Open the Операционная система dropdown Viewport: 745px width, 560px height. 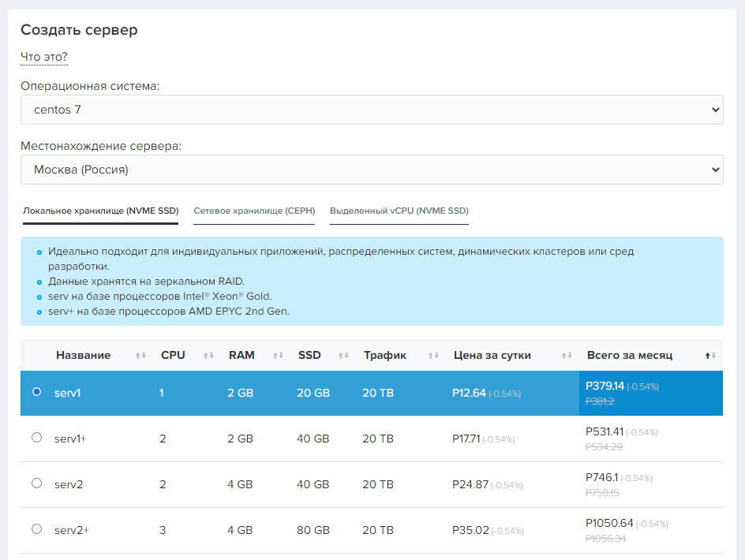(x=372, y=110)
